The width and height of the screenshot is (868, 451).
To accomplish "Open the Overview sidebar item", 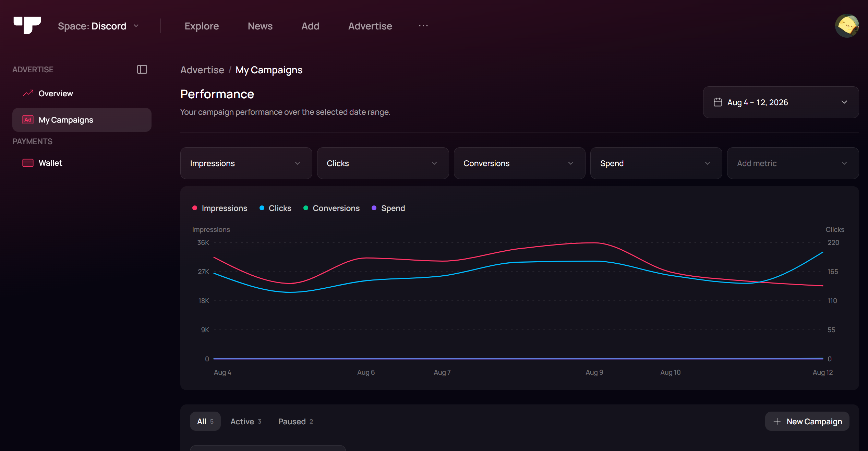I will coord(82,93).
